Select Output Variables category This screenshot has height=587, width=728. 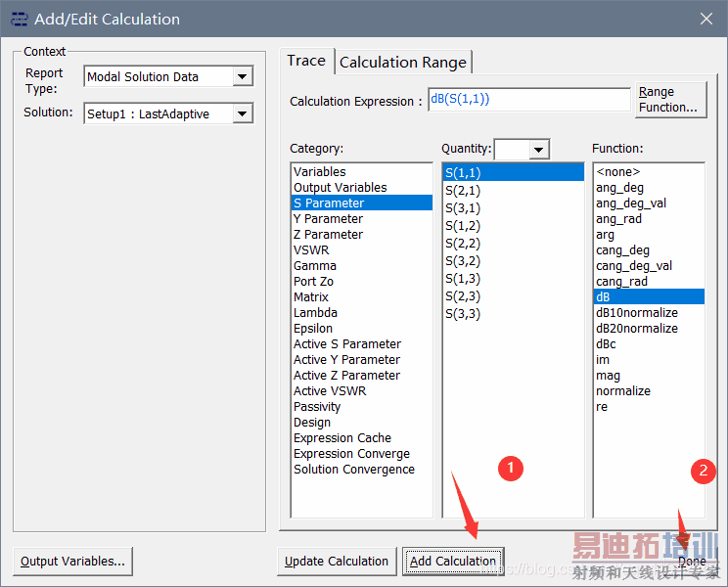[362, 188]
